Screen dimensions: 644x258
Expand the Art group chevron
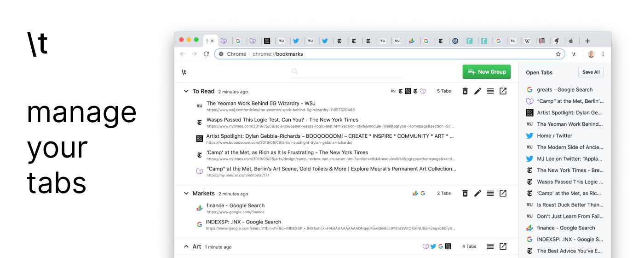point(186,246)
